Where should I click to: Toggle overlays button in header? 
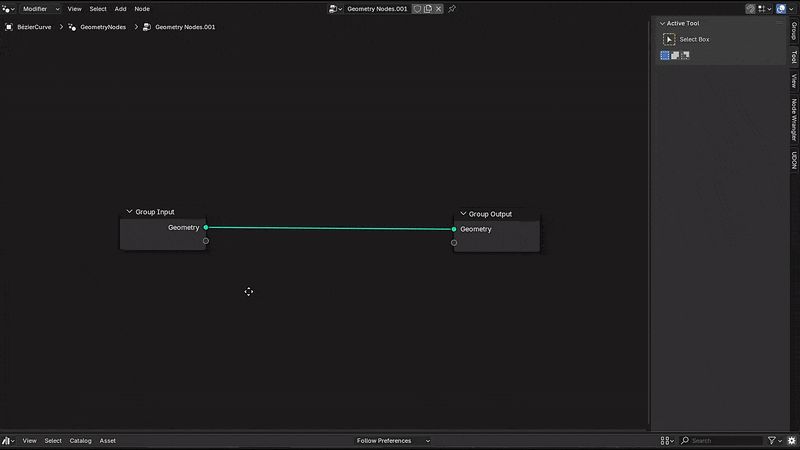[x=781, y=9]
